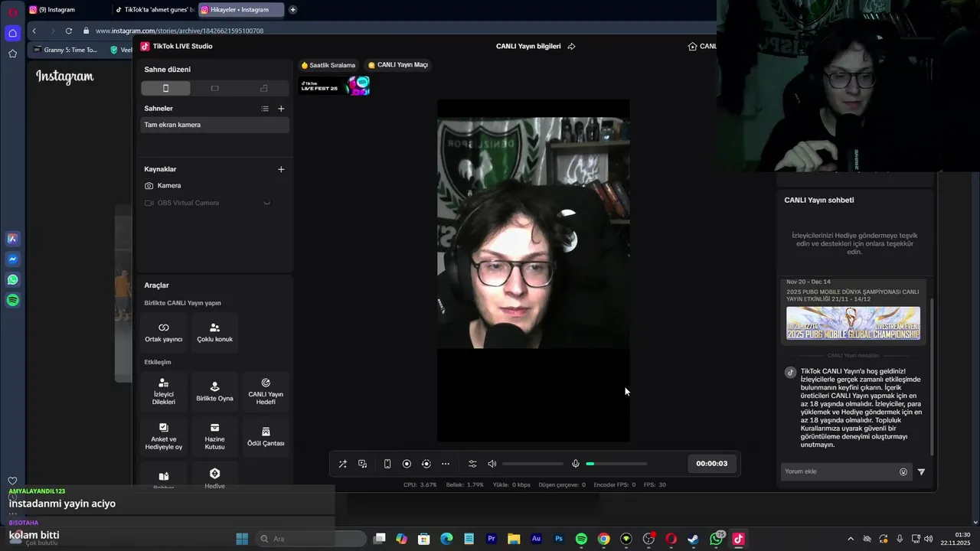This screenshot has height=551, width=980.
Task: Click the CANLI Yayın bilgileri title
Action: pos(528,46)
